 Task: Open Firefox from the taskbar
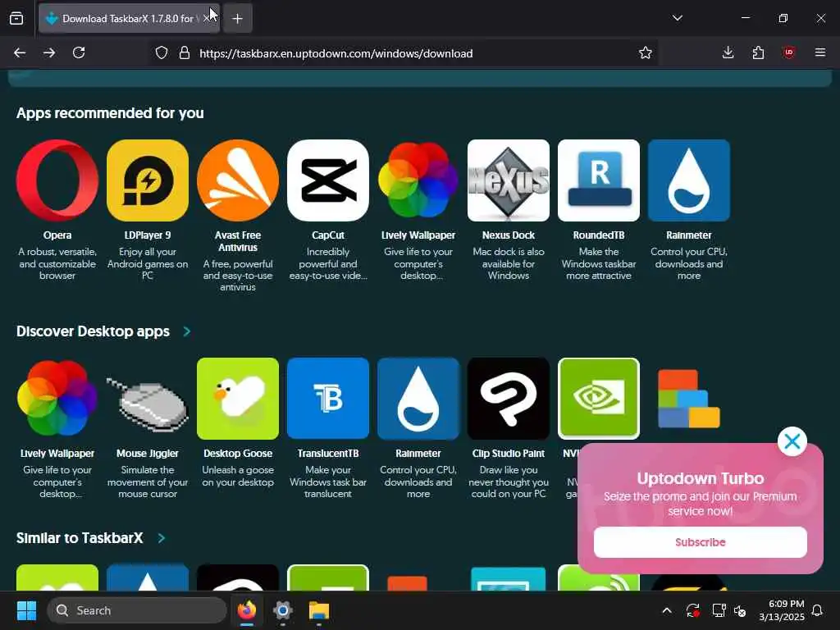pyautogui.click(x=247, y=610)
